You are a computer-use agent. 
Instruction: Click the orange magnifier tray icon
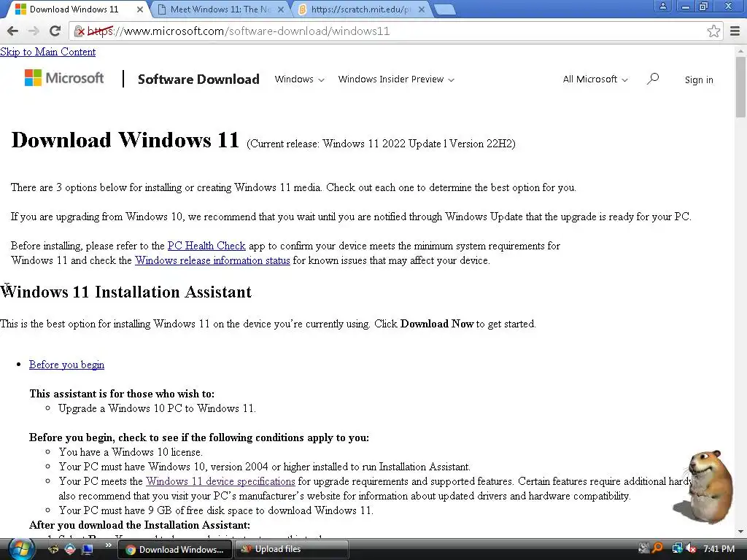(658, 548)
